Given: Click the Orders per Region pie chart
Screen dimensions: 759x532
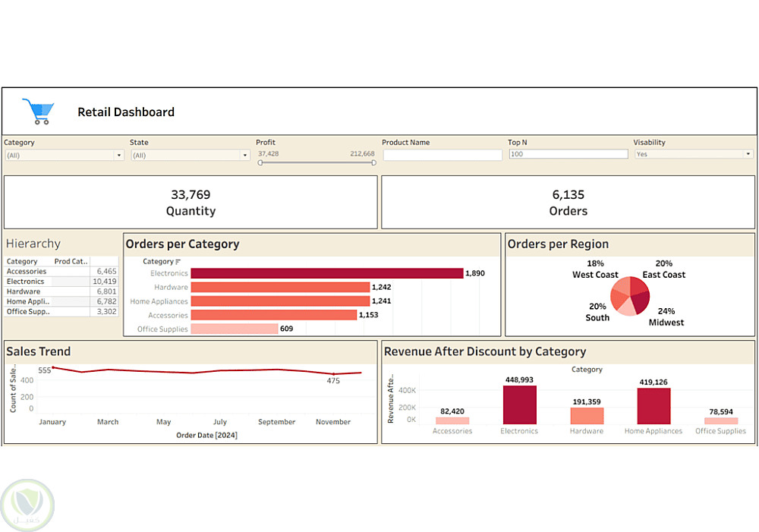Looking at the screenshot, I should [630, 296].
